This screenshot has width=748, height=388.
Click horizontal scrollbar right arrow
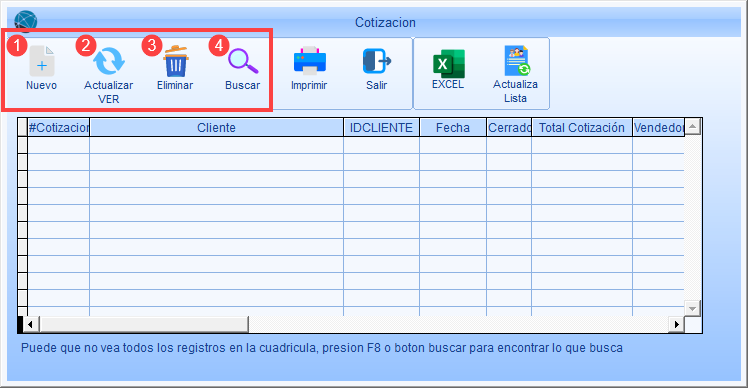point(676,325)
